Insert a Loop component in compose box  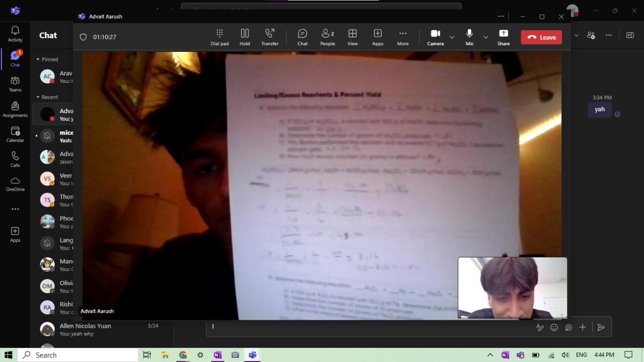tap(569, 327)
